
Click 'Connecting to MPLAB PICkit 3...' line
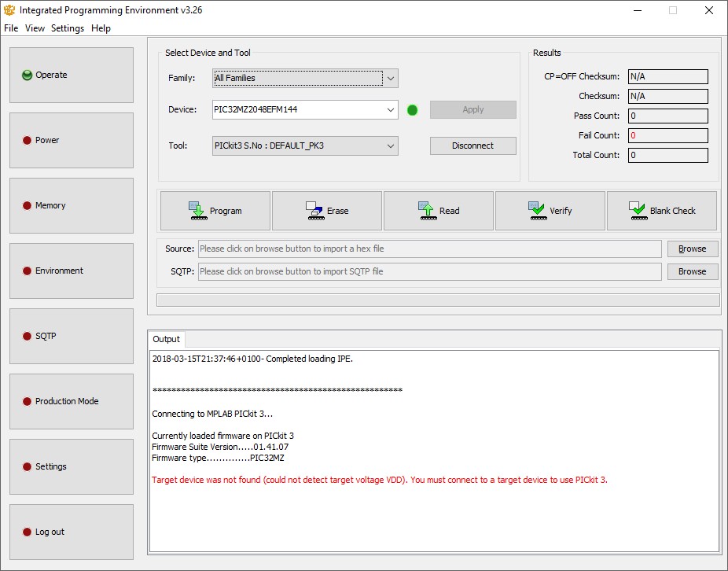(x=212, y=414)
